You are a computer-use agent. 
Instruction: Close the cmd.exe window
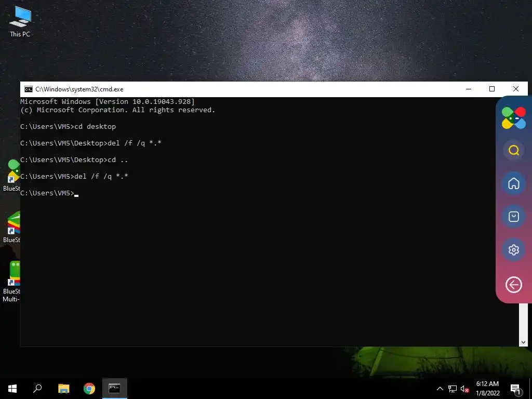click(x=516, y=89)
